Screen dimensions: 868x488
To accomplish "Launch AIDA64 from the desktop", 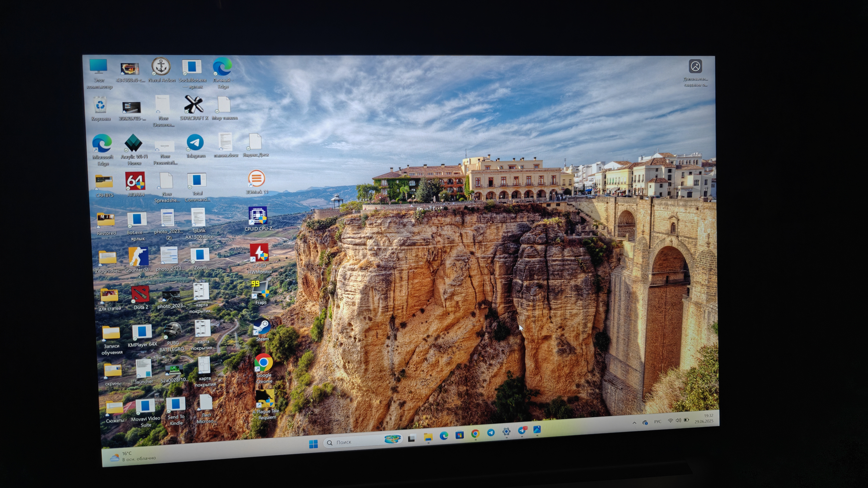I will 135,184.
